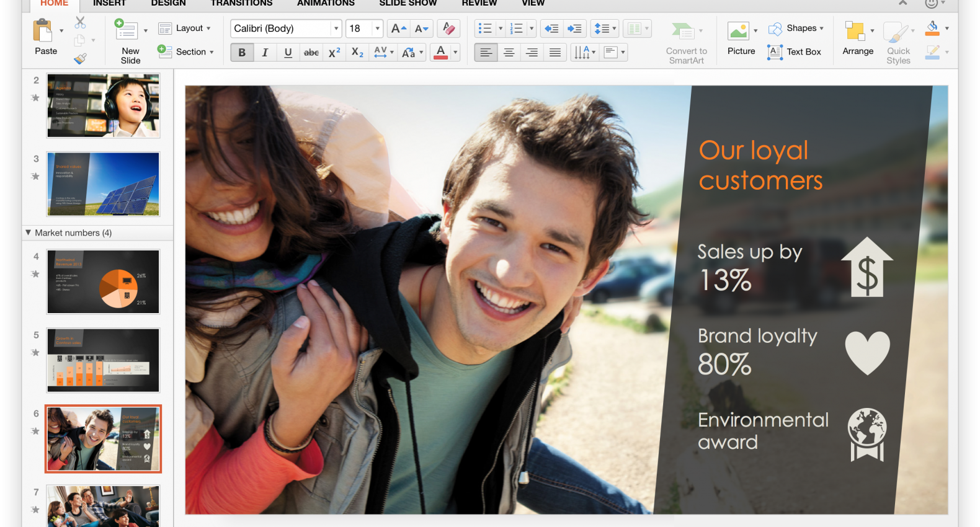
Task: Open the Calibri (Body) font name dropdown
Action: pos(336,29)
